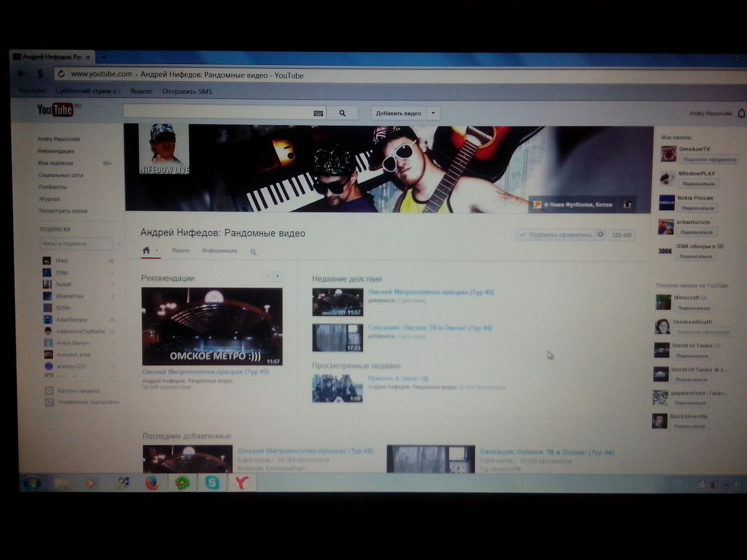
Task: Launch the media player from taskbar
Action: click(x=92, y=483)
